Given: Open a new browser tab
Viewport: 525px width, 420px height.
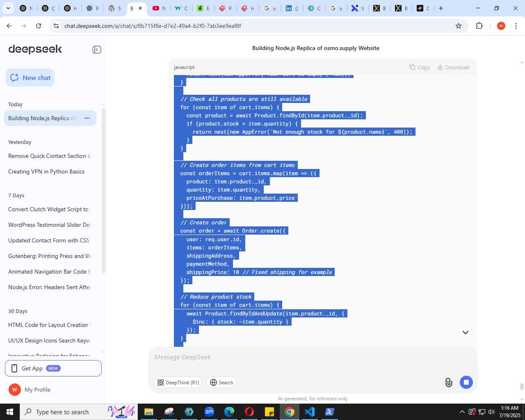Looking at the screenshot, I should [441, 8].
